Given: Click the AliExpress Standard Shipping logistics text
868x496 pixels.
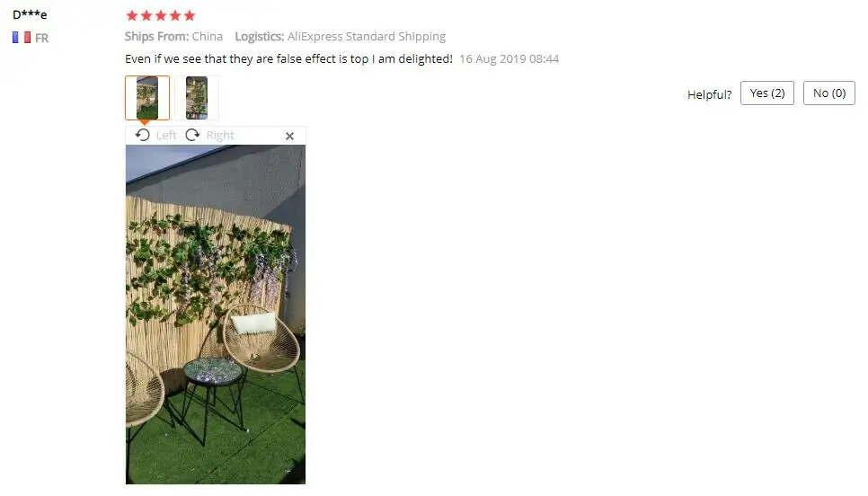Looking at the screenshot, I should click(367, 37).
